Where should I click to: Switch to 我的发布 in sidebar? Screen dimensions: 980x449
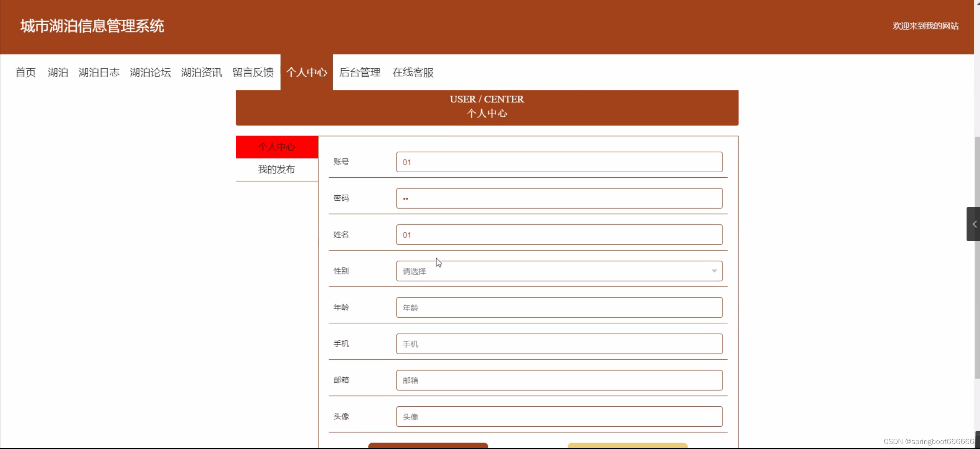[x=277, y=169]
